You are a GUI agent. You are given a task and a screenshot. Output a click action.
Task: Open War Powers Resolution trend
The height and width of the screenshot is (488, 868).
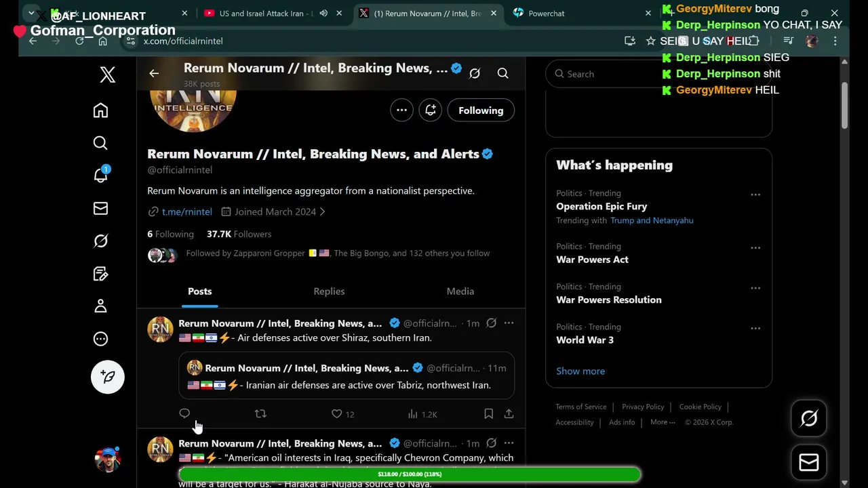pyautogui.click(x=608, y=300)
